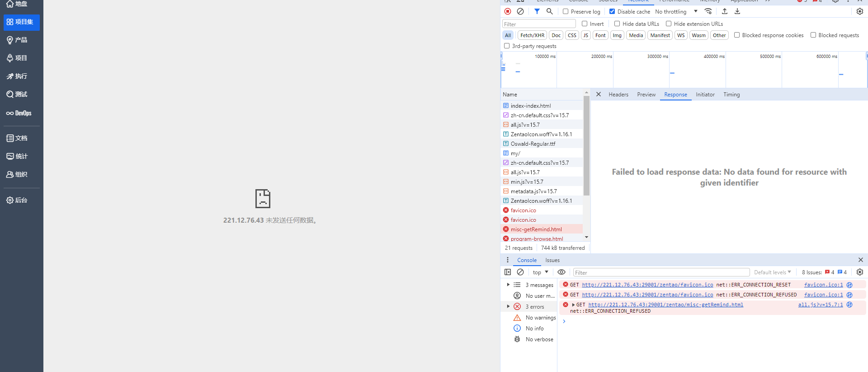Screen dimensions: 868x372
Task: Check Blocked response cookies
Action: point(737,35)
